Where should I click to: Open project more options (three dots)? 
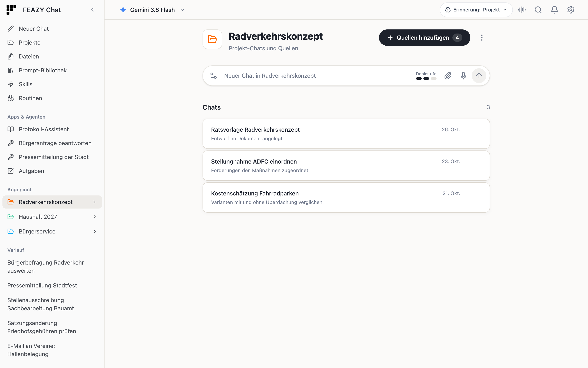[482, 38]
